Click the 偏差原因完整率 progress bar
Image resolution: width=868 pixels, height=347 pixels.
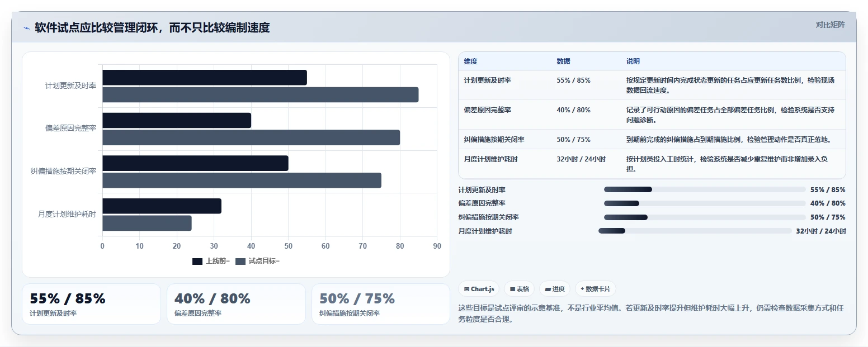705,203
